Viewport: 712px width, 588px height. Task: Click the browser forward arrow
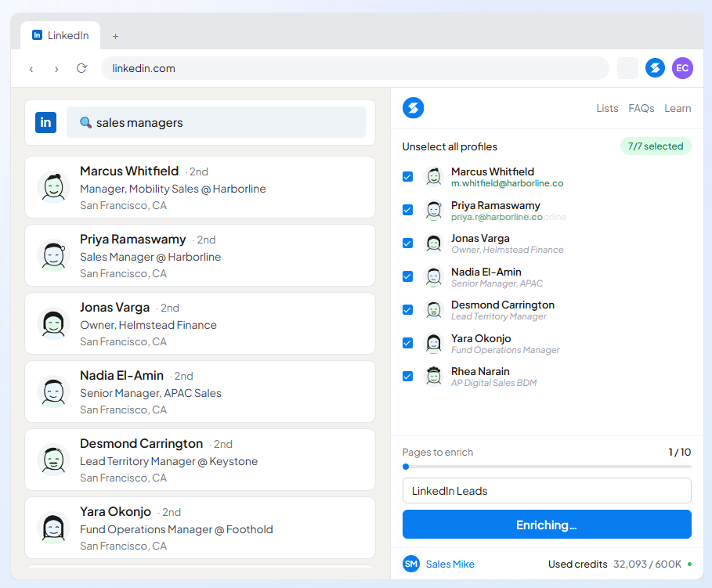[x=56, y=69]
